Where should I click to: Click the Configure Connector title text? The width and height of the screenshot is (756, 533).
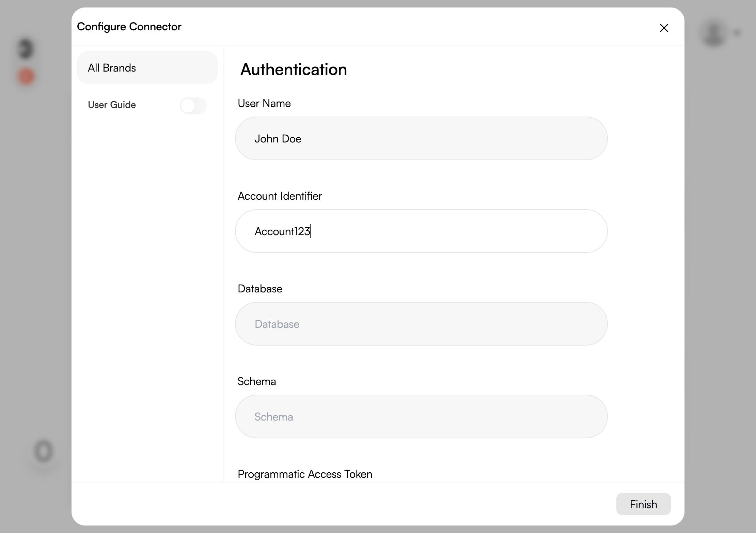pyautogui.click(x=129, y=27)
